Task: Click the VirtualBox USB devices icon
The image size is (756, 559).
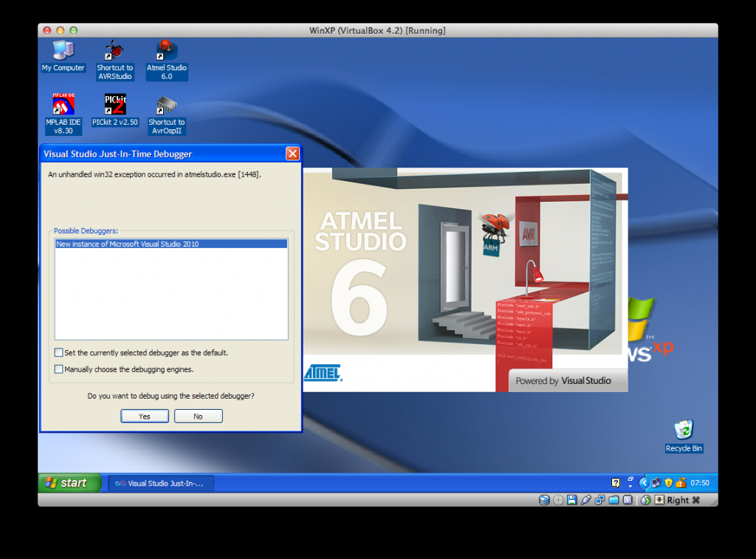Action: coord(585,500)
